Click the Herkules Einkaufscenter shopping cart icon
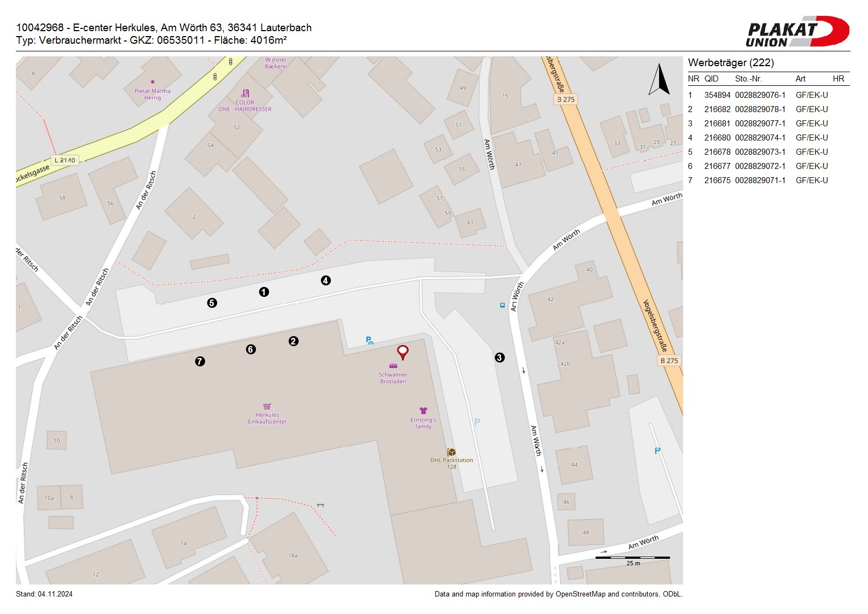This screenshot has height=614, width=868. (267, 406)
